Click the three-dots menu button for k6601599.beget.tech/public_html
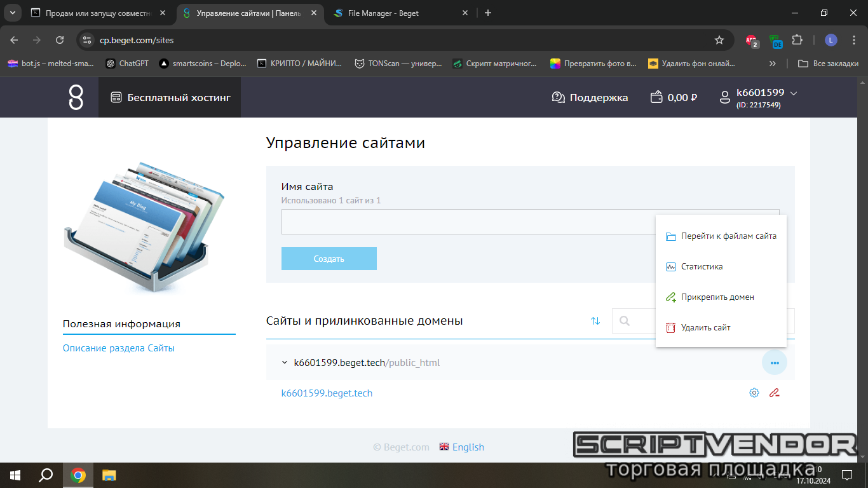The height and width of the screenshot is (488, 868). click(x=775, y=363)
